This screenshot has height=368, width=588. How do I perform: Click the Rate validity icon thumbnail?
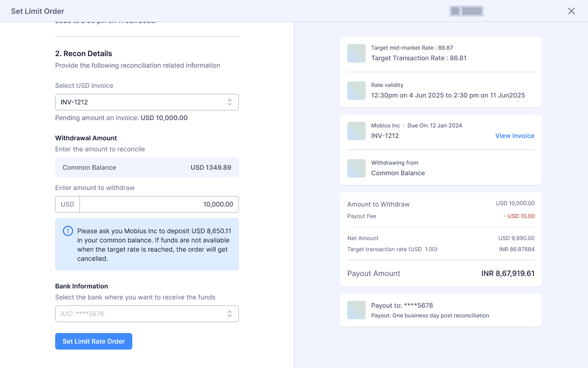pos(356,91)
